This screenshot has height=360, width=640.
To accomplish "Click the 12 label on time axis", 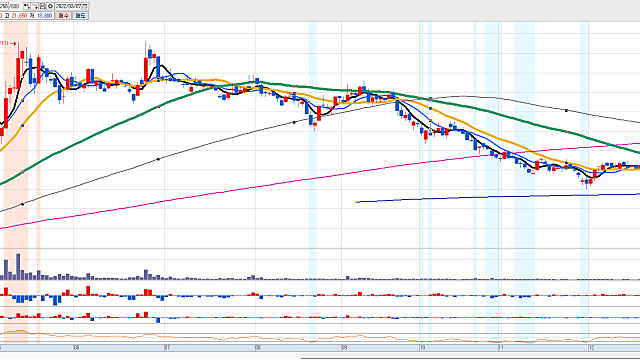I will coord(591,348).
